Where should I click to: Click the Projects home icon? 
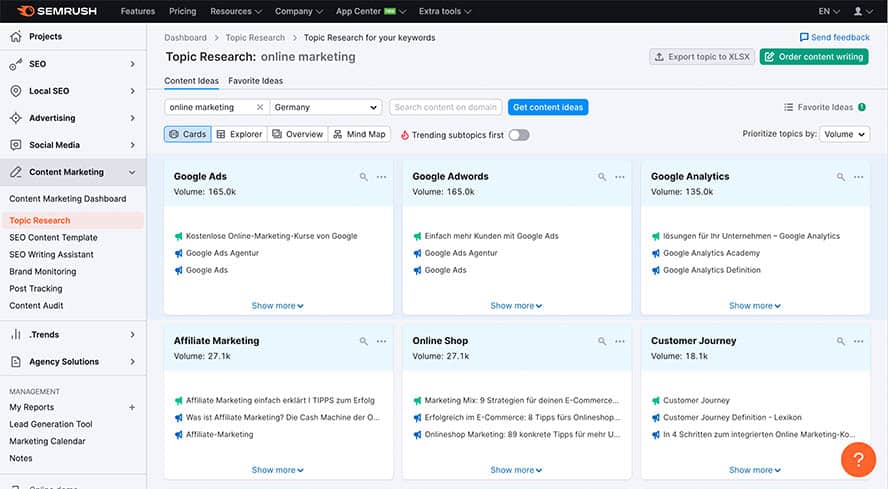tap(16, 36)
